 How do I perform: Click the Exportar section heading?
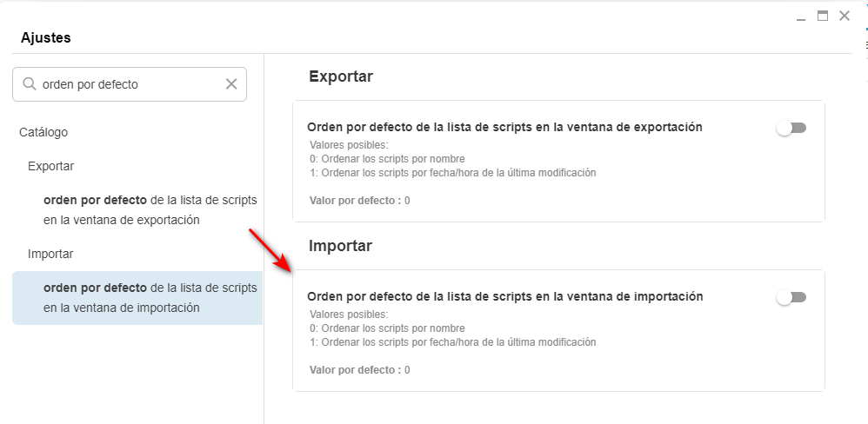pyautogui.click(x=341, y=76)
